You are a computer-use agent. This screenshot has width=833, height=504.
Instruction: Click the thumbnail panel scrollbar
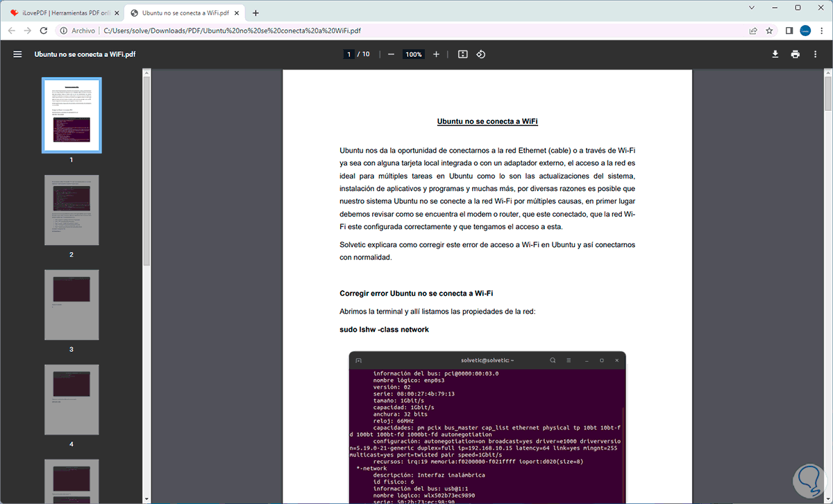(146, 170)
